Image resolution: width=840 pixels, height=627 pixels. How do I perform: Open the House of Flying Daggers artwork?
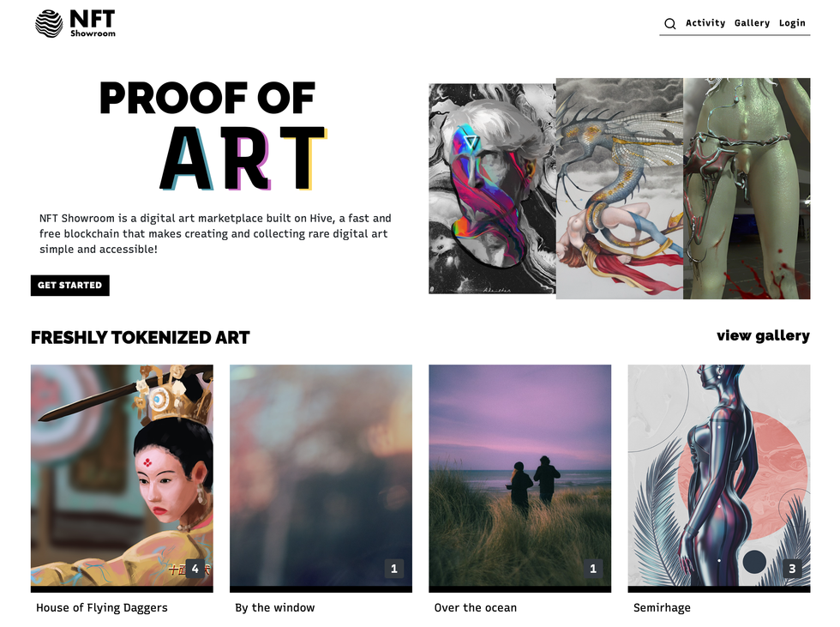coord(122,475)
